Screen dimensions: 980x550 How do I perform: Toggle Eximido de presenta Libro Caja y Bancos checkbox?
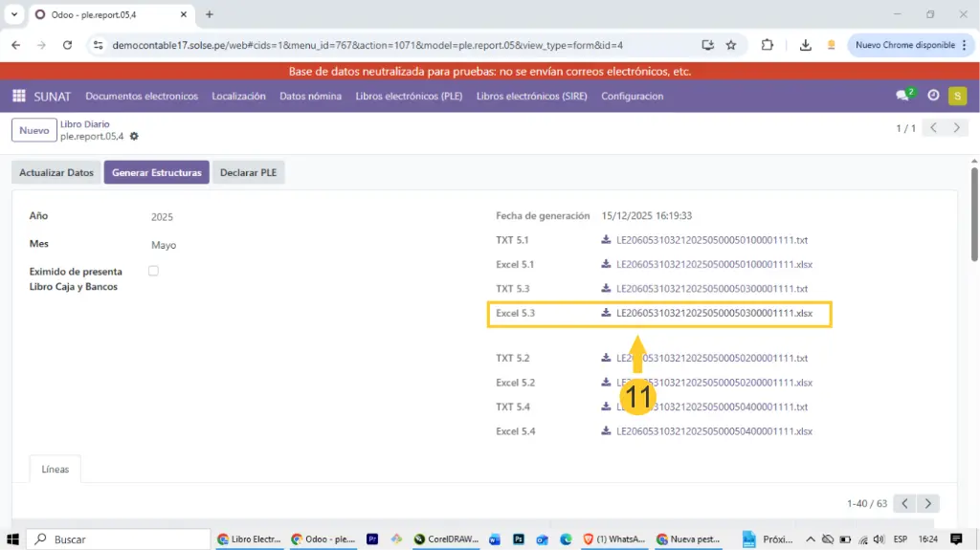click(153, 272)
